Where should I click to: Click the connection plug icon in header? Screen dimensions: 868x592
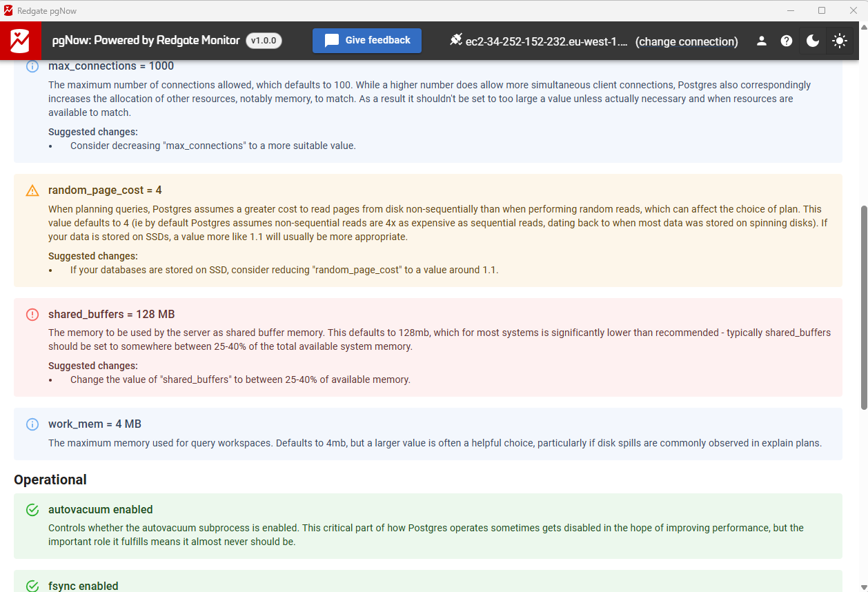(x=455, y=40)
